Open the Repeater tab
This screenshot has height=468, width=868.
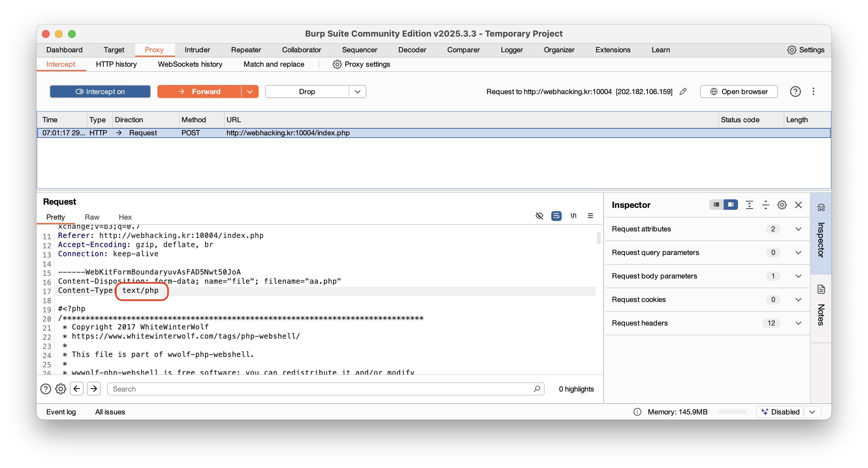[246, 50]
